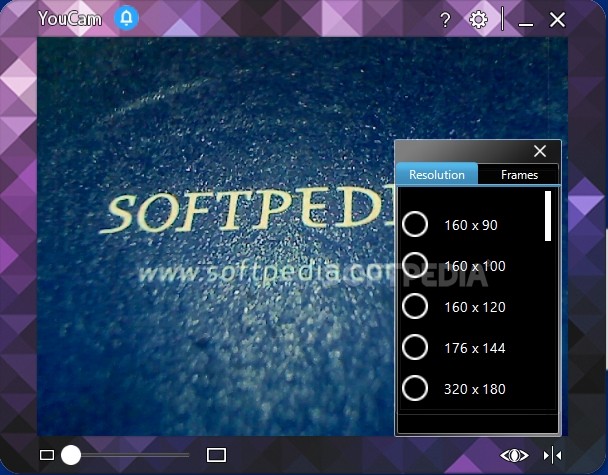Close the resolution popup panel
The height and width of the screenshot is (475, 608).
pos(540,151)
